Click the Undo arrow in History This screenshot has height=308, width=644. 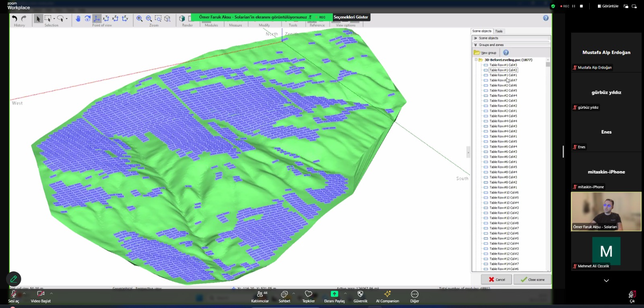14,19
